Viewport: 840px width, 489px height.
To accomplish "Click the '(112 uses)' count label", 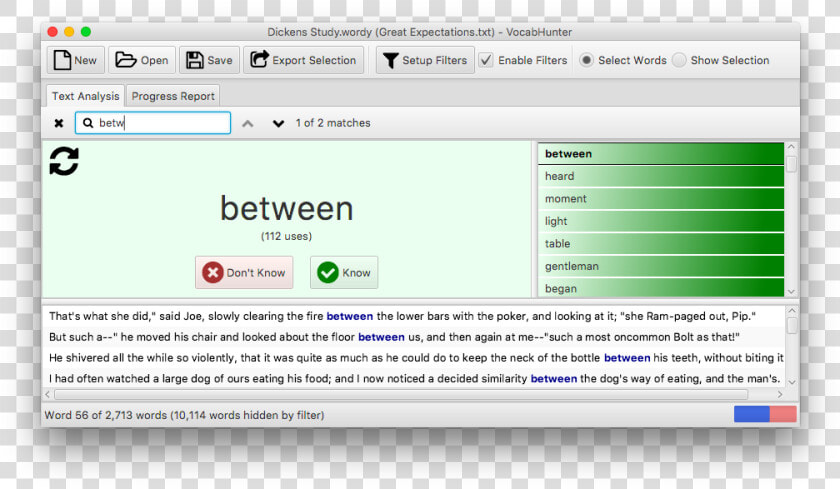I will click(x=286, y=236).
